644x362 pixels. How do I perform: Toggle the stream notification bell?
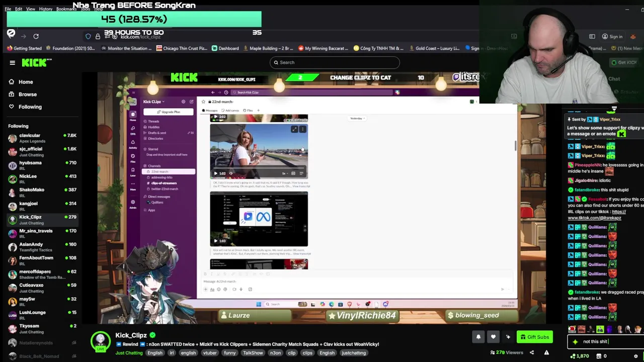click(x=478, y=337)
